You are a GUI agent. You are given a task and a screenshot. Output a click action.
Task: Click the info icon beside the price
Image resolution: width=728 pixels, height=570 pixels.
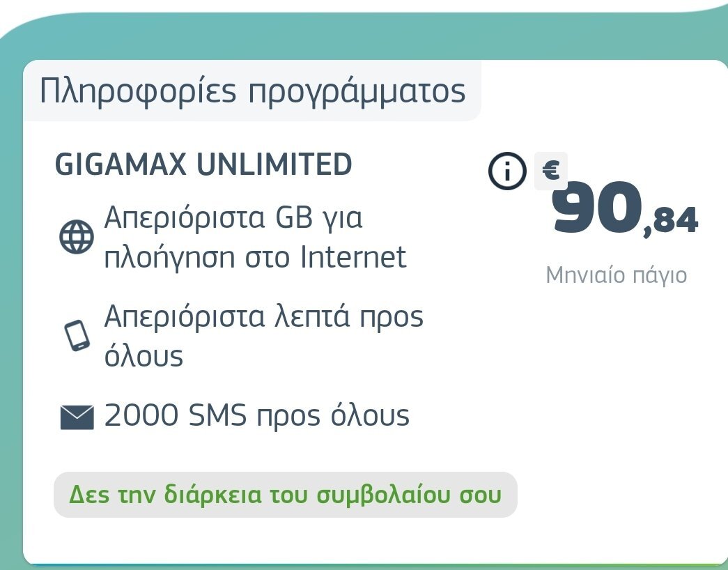coord(507,171)
